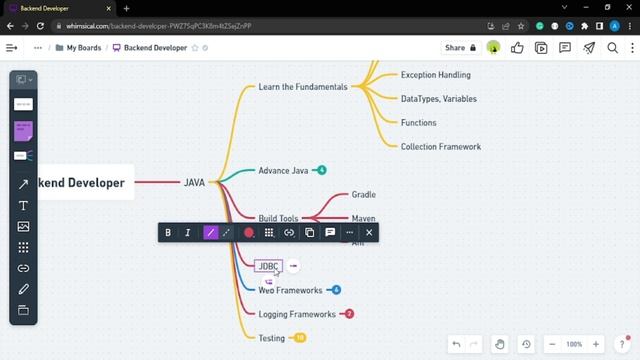Click the paper plane send icon
640x360 pixels.
[589, 48]
